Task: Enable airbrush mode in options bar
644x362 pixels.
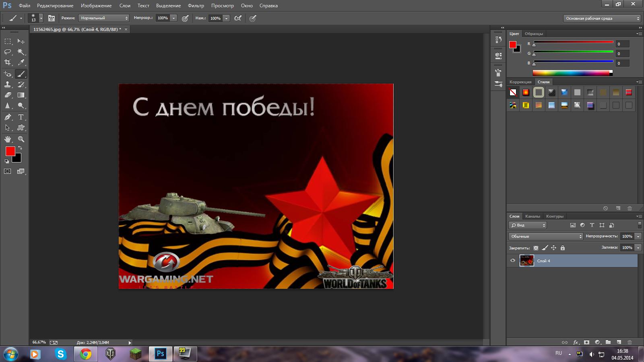Action: point(238,18)
